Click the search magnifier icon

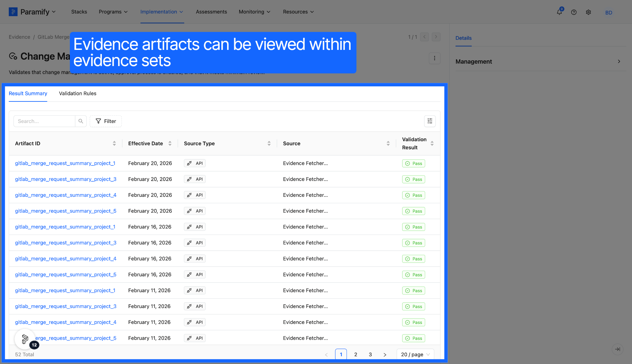81,121
